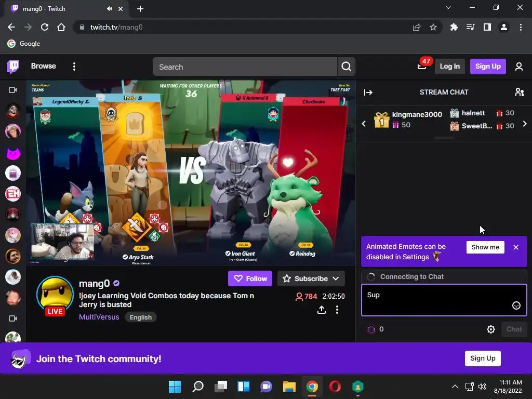Open the Windows Start menu
This screenshot has width=532, height=399.
click(175, 387)
